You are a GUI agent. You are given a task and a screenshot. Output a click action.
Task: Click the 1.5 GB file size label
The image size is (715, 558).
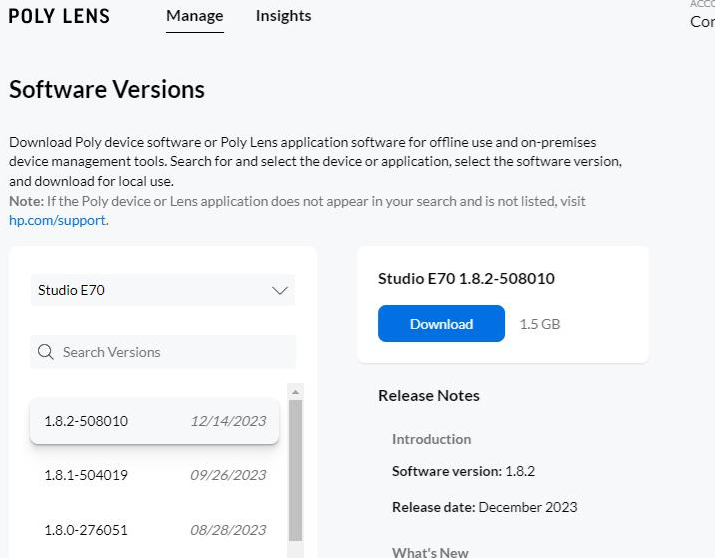pos(540,324)
